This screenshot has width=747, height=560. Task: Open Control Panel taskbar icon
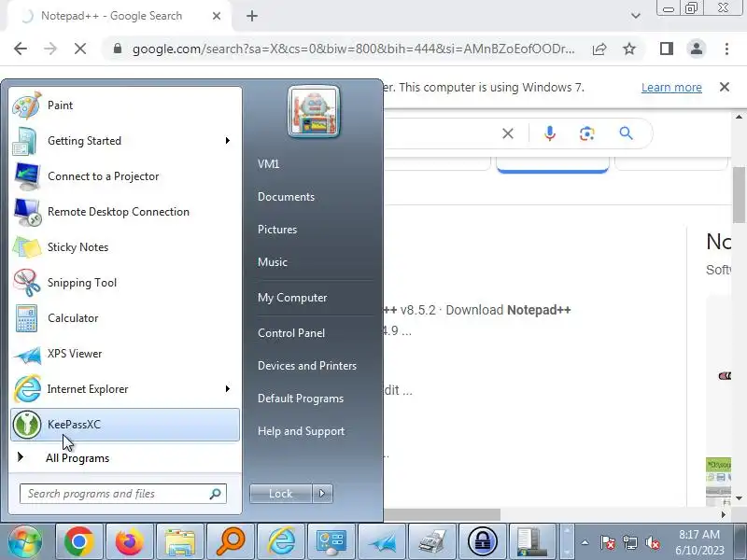[331, 542]
